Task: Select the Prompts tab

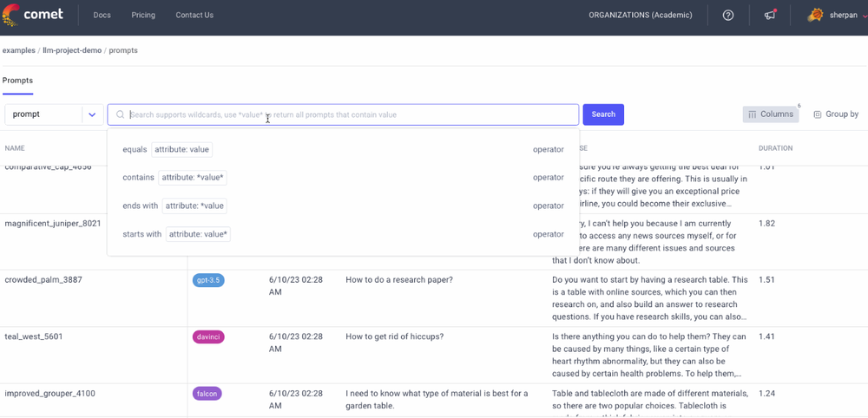Action: coord(17,81)
